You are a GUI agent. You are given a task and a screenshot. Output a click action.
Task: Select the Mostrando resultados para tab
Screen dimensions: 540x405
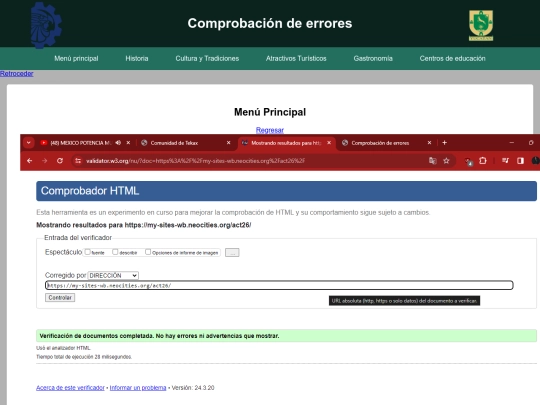coord(286,143)
